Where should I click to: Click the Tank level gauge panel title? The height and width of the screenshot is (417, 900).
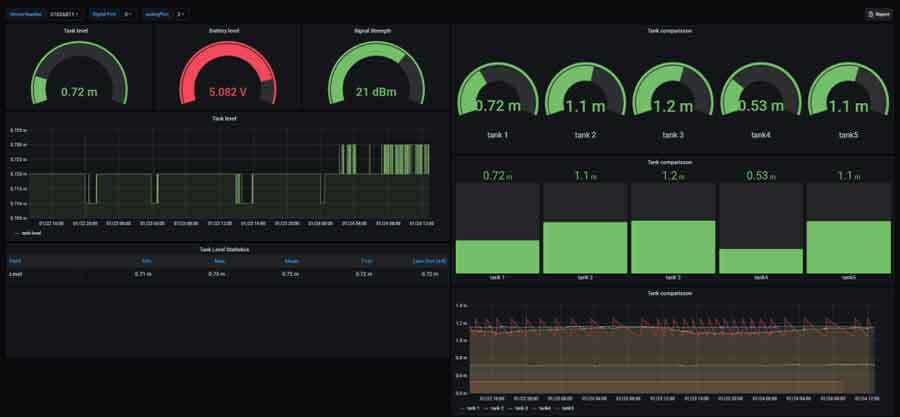coord(76,31)
